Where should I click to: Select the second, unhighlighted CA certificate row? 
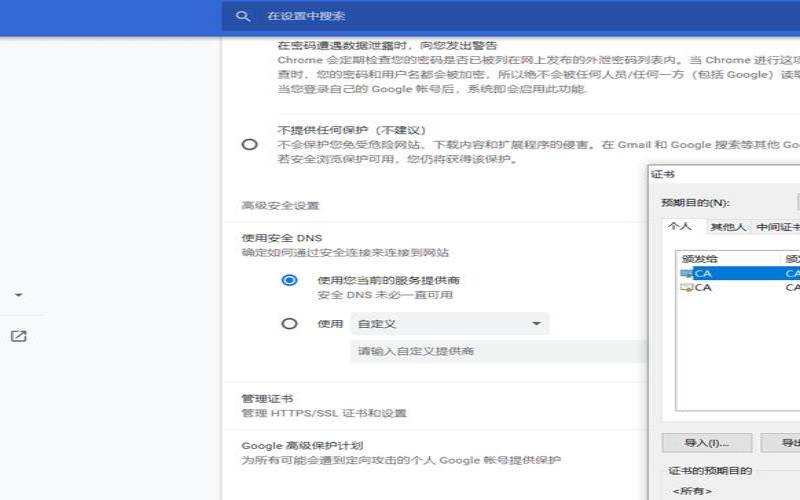[x=738, y=288]
